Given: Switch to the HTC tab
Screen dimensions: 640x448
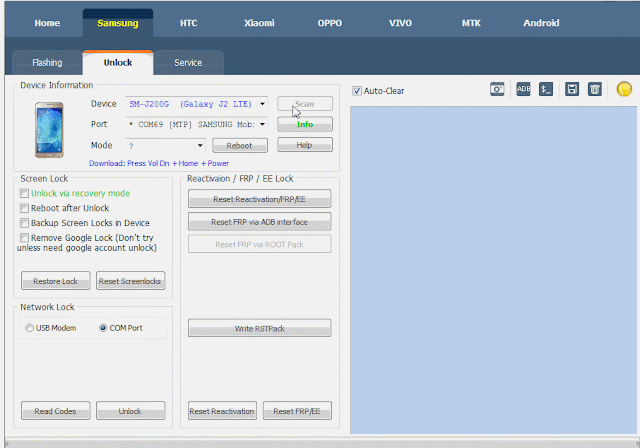Looking at the screenshot, I should pyautogui.click(x=189, y=23).
